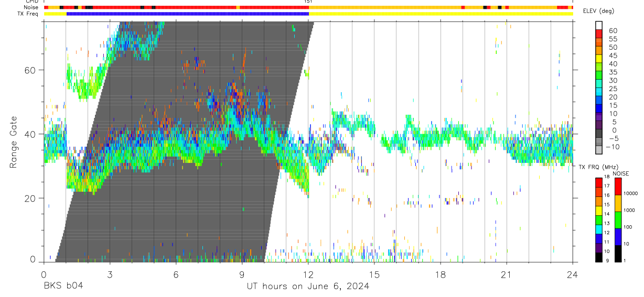Click the "20" label on ELEV scale
The width and height of the screenshot is (644, 297).
[613, 97]
